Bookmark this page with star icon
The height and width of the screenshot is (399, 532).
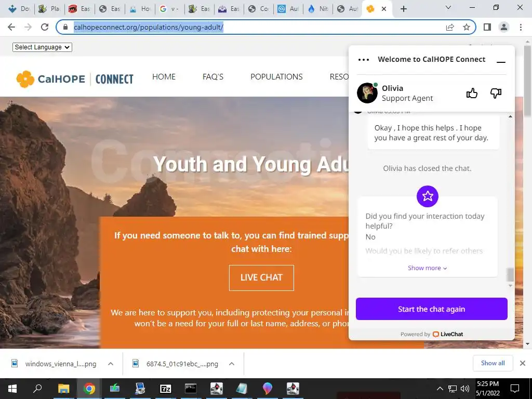tap(467, 27)
